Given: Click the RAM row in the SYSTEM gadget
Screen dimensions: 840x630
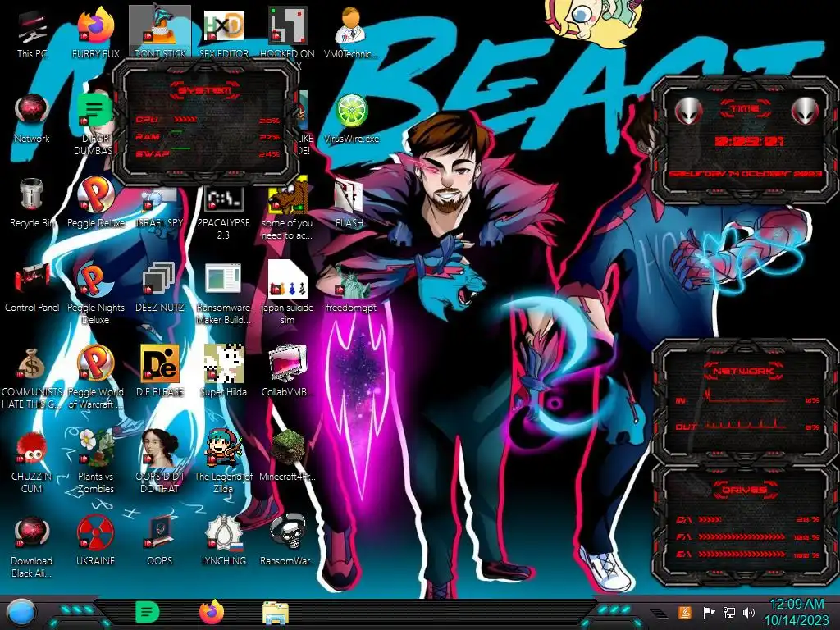Looking at the screenshot, I should pos(208,137).
